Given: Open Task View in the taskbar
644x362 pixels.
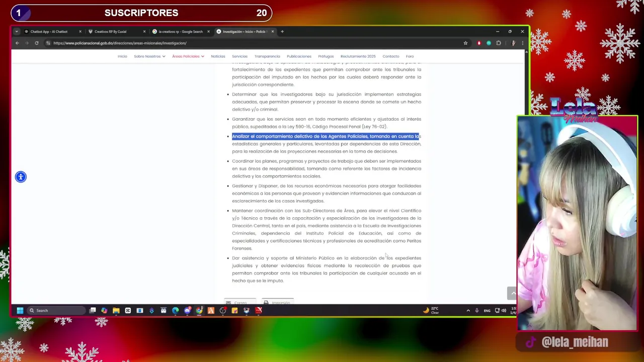Looking at the screenshot, I should pos(93,310).
